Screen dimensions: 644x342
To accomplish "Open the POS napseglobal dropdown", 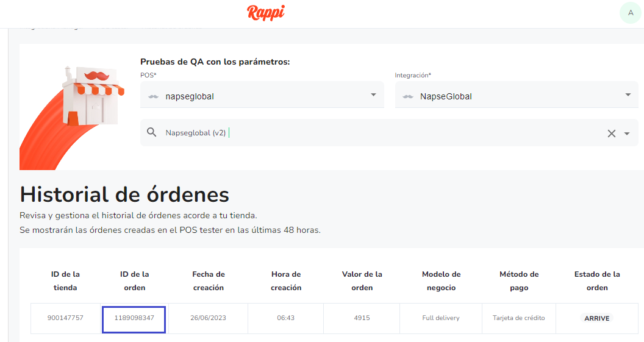I will pos(262,95).
